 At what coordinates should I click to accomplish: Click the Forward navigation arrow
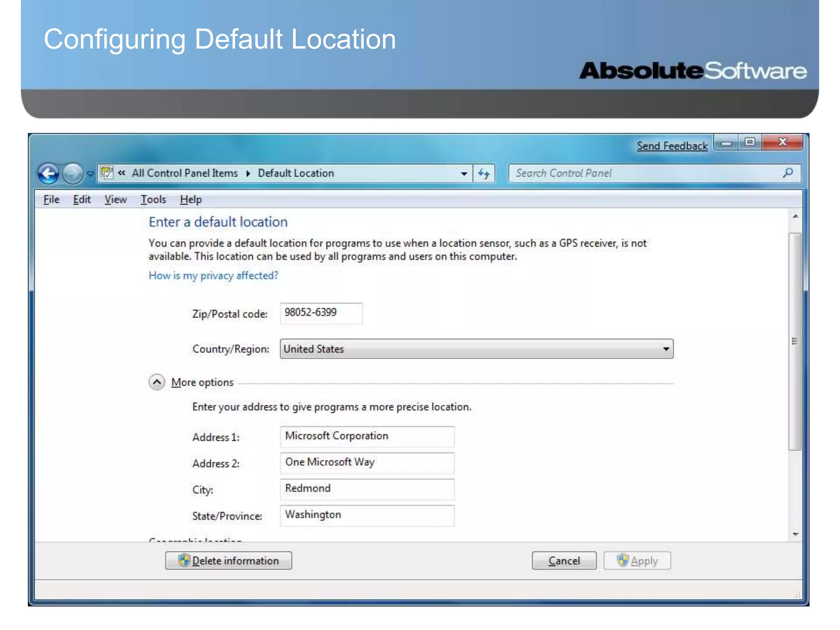pos(73,173)
